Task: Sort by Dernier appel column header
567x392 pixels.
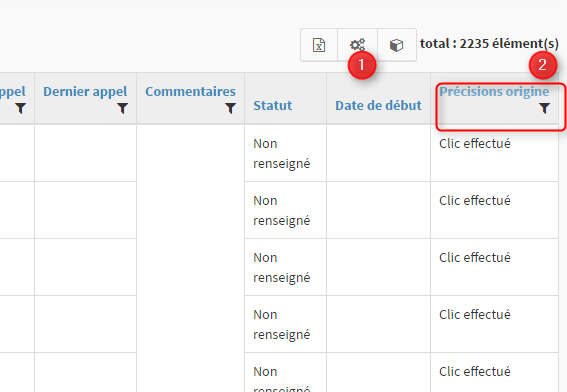Action: click(x=85, y=91)
